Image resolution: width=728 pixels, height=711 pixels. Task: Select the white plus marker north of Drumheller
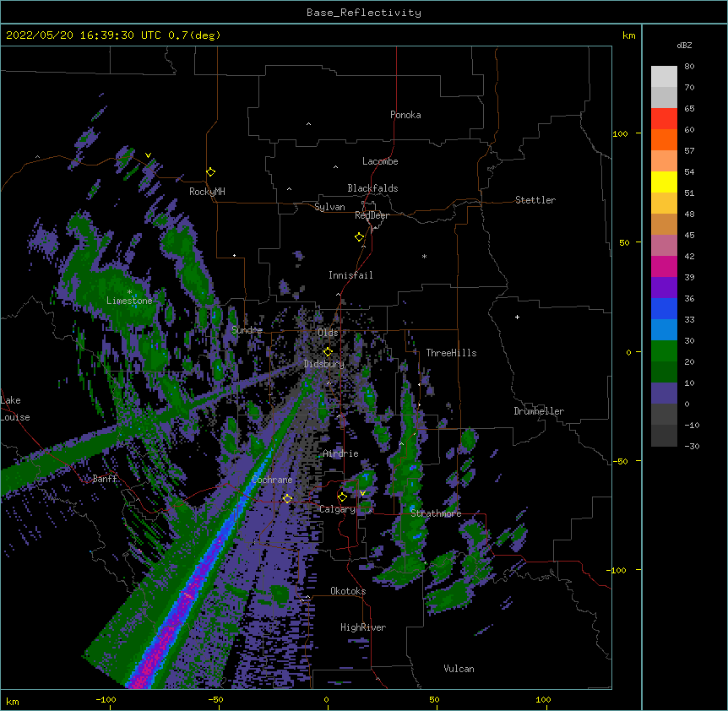point(517,317)
